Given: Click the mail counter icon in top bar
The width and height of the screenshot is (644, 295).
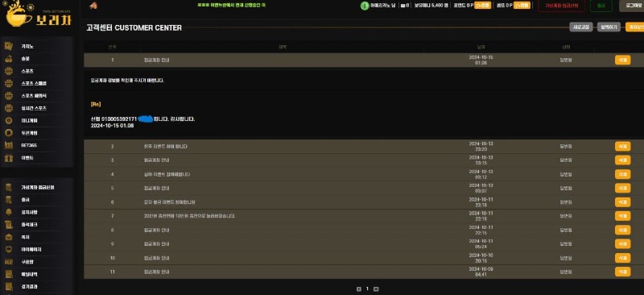Looking at the screenshot, I should point(402,6).
